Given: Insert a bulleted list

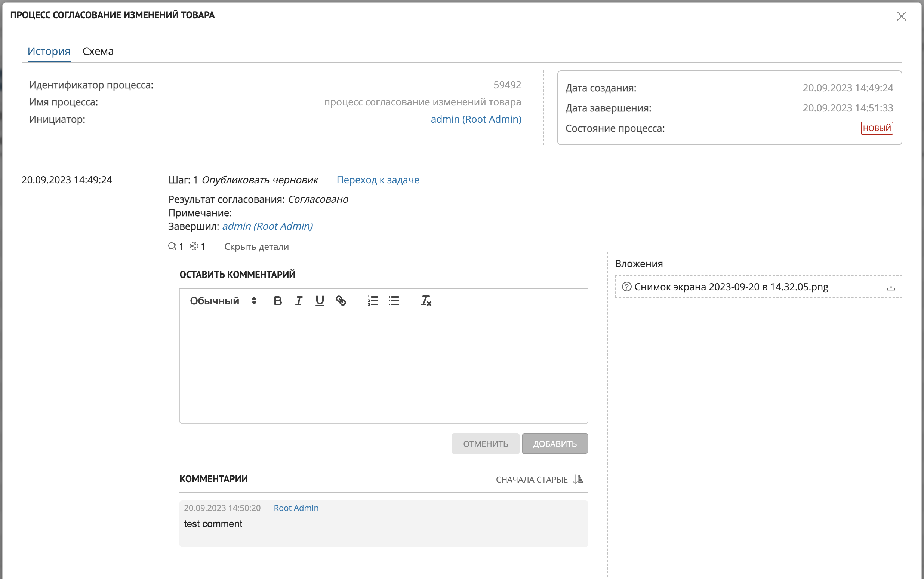Looking at the screenshot, I should (x=394, y=301).
